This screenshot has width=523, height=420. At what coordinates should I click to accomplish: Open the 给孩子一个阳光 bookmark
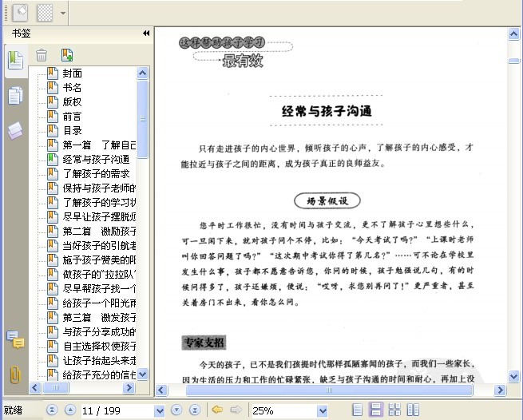tap(99, 303)
